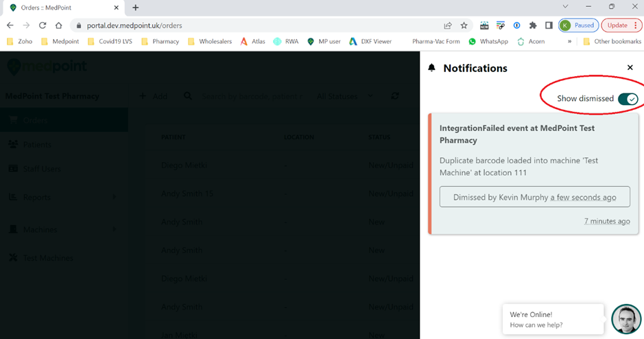Open the Orders sidebar item
Screen dimensions: 644x339
click(64, 120)
